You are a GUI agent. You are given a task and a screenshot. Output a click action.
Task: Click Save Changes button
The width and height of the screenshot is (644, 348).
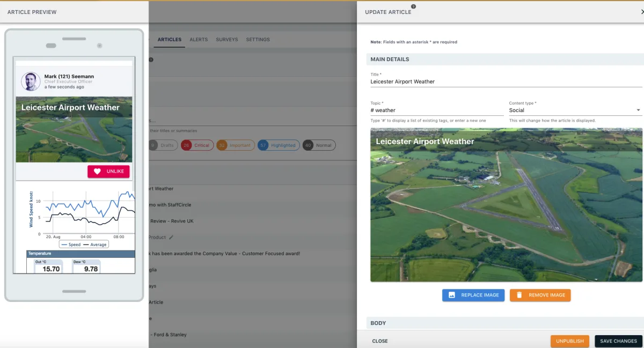pyautogui.click(x=618, y=341)
